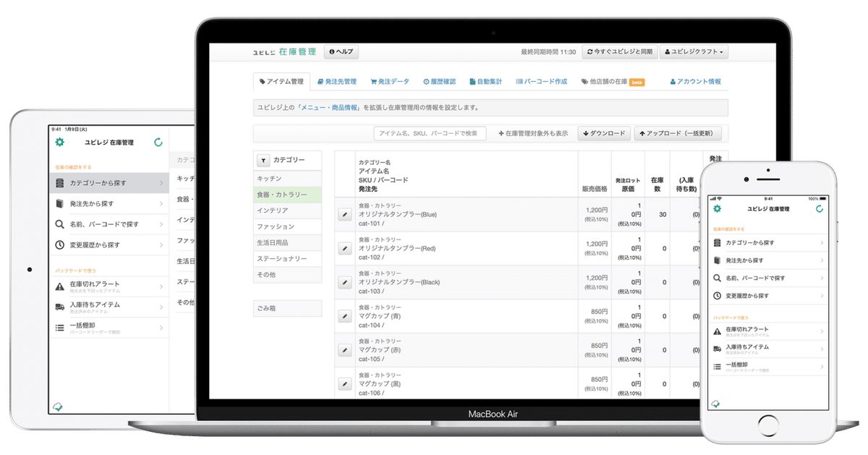Tap the chevron on 変更履歴から探す on the iPad
The height and width of the screenshot is (455, 868).
coord(161,245)
